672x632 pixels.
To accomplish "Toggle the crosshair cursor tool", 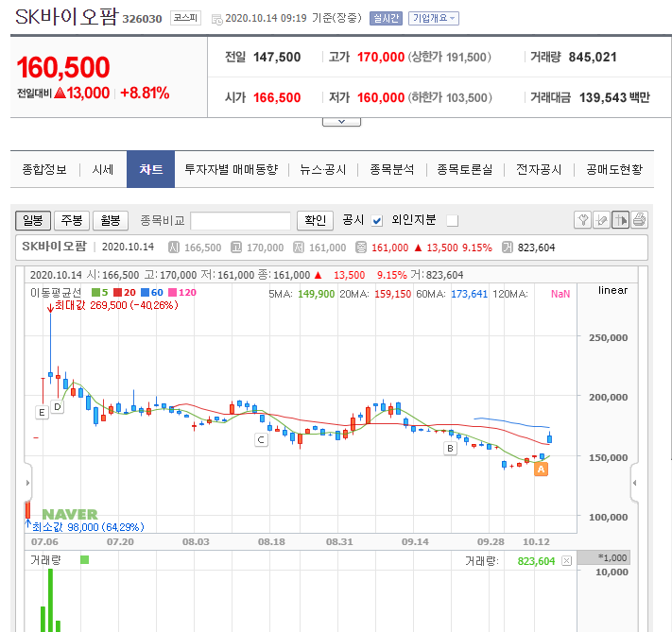I will (x=620, y=220).
